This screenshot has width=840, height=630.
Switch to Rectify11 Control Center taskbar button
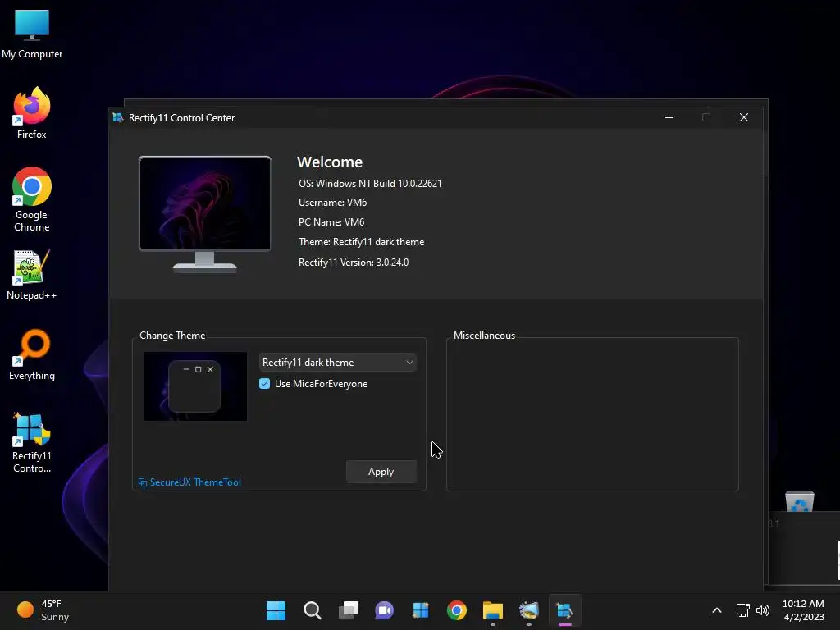point(564,610)
